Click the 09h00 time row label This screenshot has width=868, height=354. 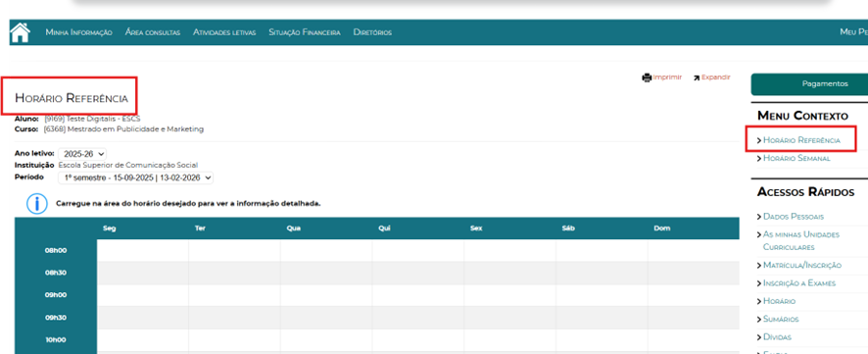[56, 295]
